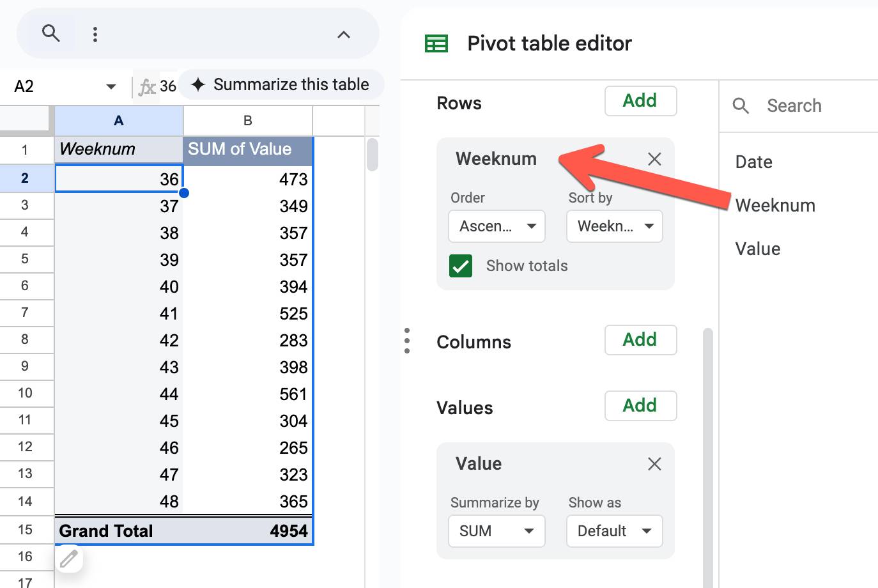Click the pivot table editor green icon
This screenshot has height=588, width=878.
coord(436,43)
